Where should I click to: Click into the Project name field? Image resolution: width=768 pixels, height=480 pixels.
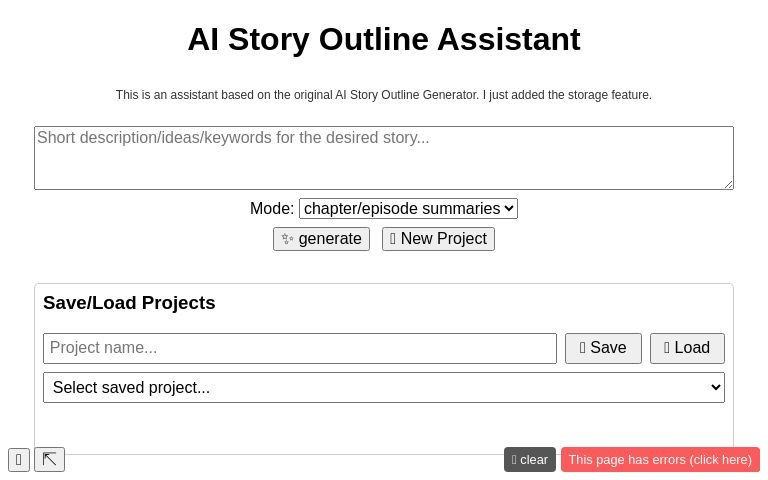click(300, 348)
